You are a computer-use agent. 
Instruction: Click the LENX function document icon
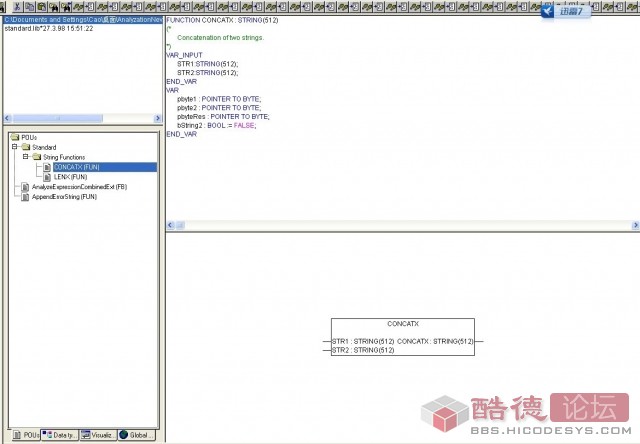(x=47, y=177)
